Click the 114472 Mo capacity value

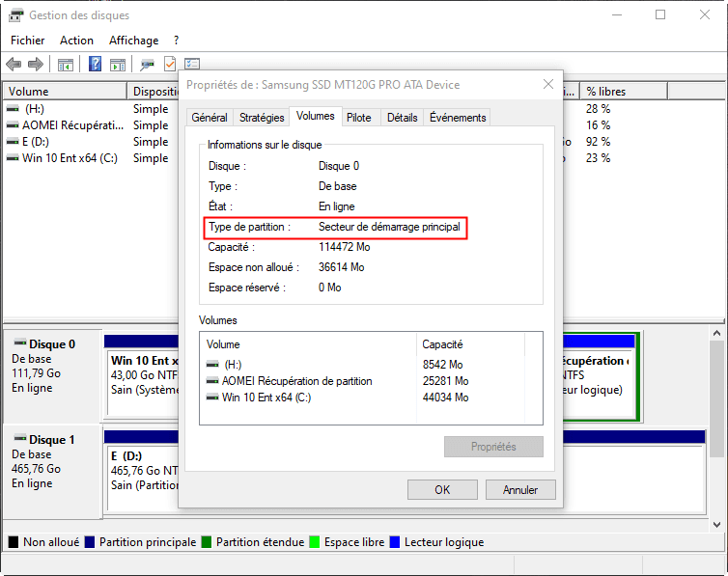344,247
